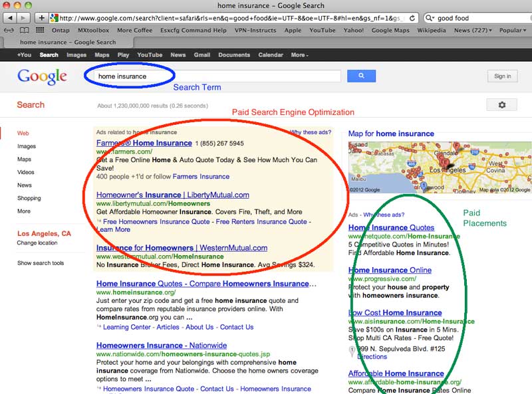The height and width of the screenshot is (394, 532).
Task: Open YouTube bookmark in bookmarks bar
Action: (x=323, y=30)
